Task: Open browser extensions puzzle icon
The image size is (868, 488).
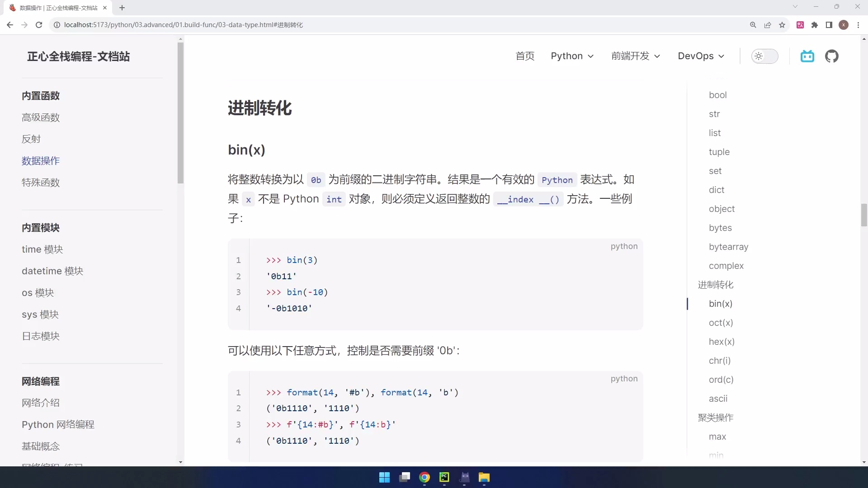Action: point(815,25)
